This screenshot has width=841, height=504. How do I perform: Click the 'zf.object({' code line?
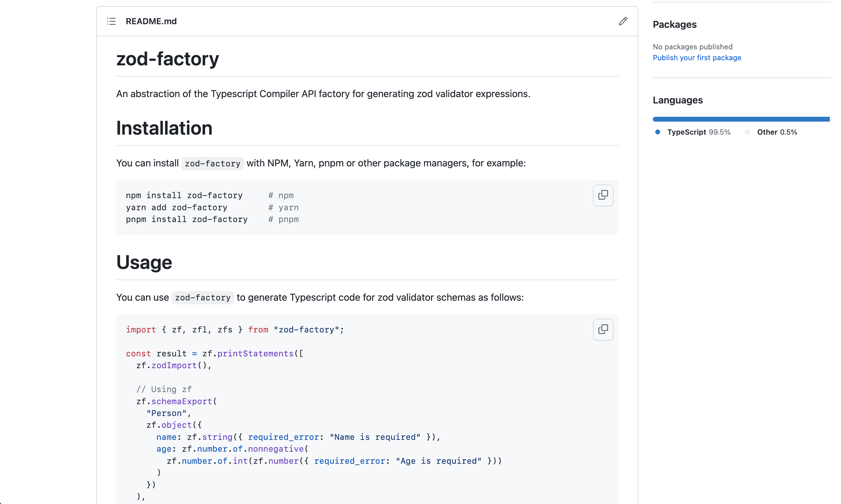pyautogui.click(x=174, y=425)
